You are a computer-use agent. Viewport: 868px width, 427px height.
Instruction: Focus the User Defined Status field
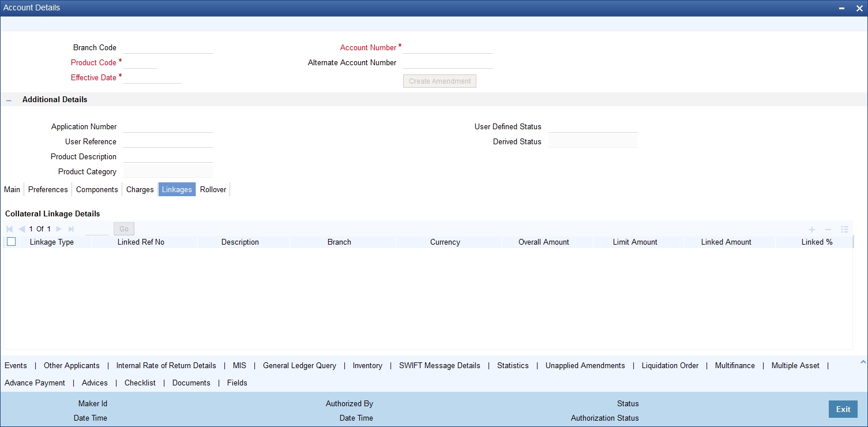(593, 127)
